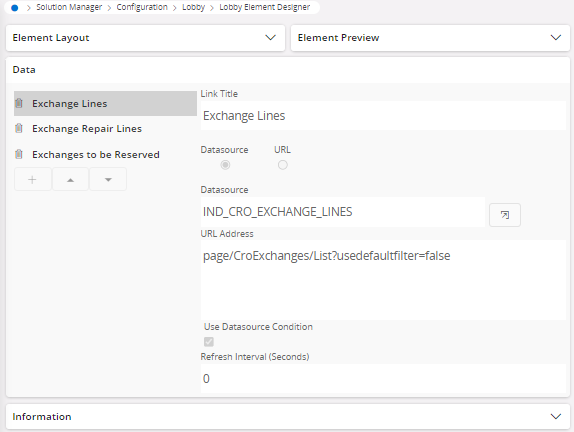Open Solution Manager breadcrumb
Viewport: 574px width, 432px height.
pyautogui.click(x=69, y=7)
